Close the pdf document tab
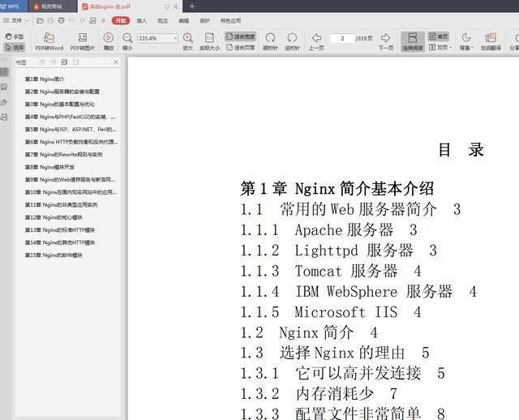The image size is (519, 420). click(176, 6)
